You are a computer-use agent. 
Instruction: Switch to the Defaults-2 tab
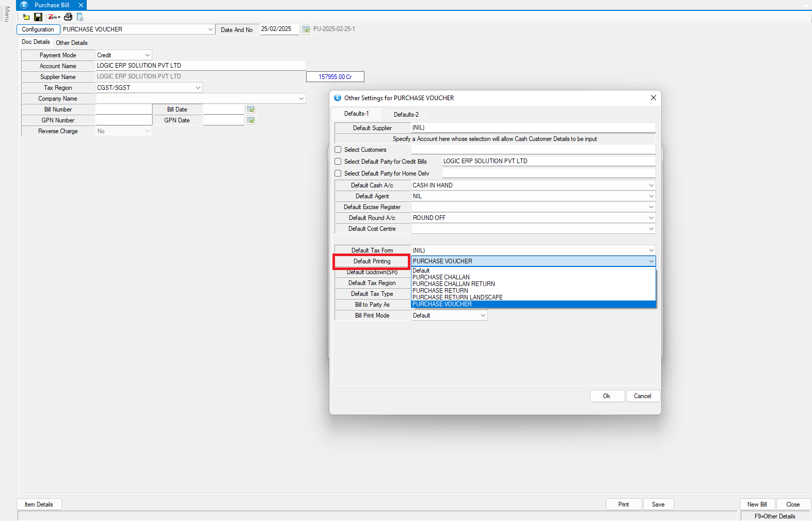[x=406, y=115]
